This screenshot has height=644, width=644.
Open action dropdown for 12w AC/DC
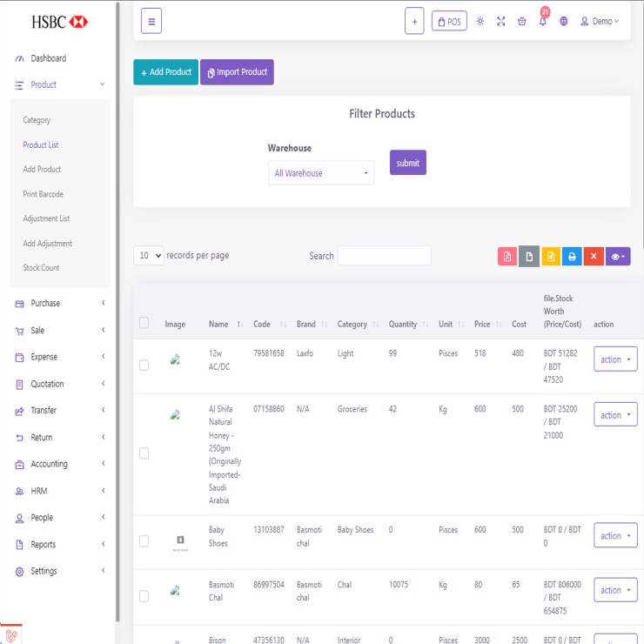(615, 359)
